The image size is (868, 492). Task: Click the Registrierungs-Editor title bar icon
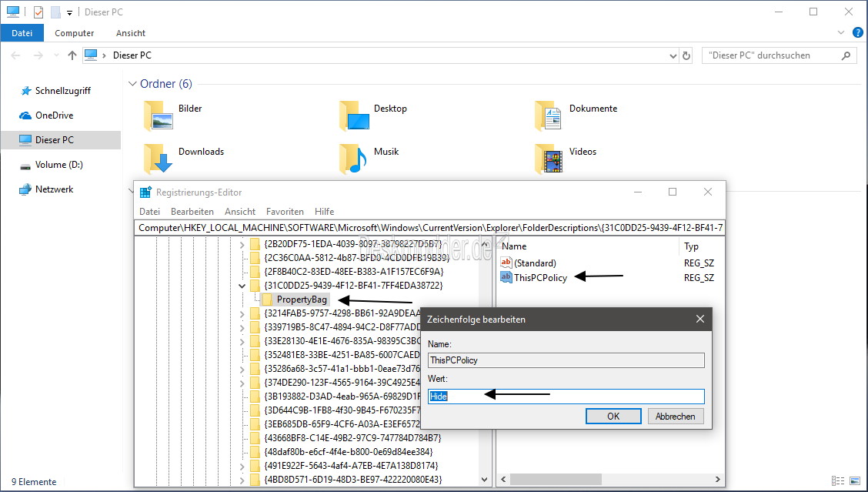click(x=145, y=192)
